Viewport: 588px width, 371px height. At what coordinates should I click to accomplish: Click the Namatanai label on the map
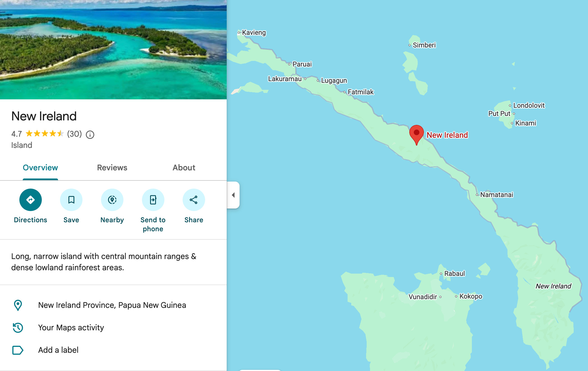(x=497, y=194)
